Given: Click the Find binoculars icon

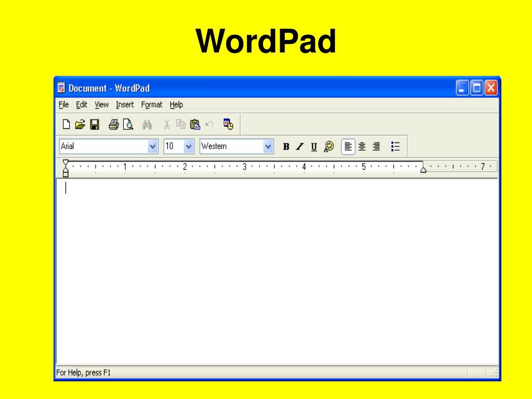Looking at the screenshot, I should click(147, 125).
